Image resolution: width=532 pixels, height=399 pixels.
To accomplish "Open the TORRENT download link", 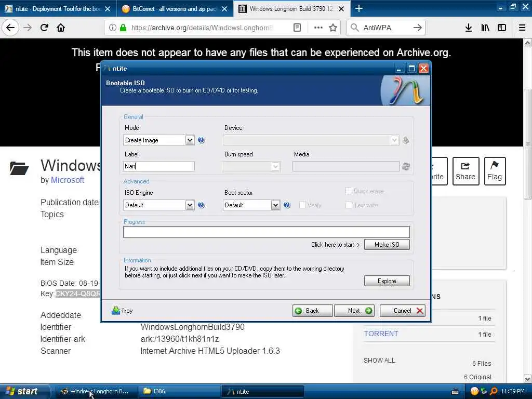I will pos(381,334).
